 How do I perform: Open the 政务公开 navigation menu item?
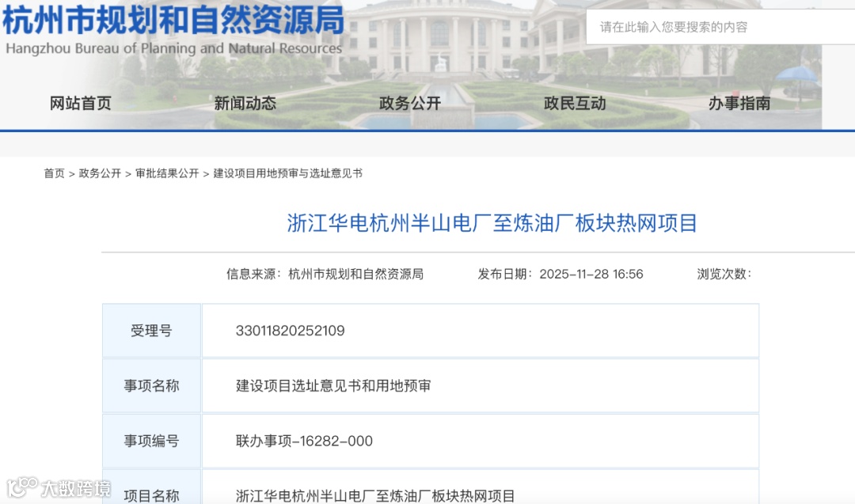[410, 103]
